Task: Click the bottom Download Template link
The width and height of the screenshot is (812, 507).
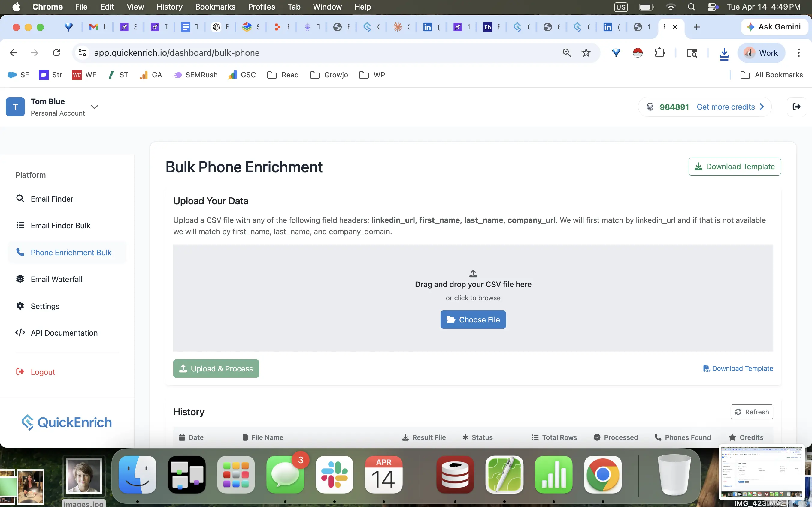Action: [738, 368]
